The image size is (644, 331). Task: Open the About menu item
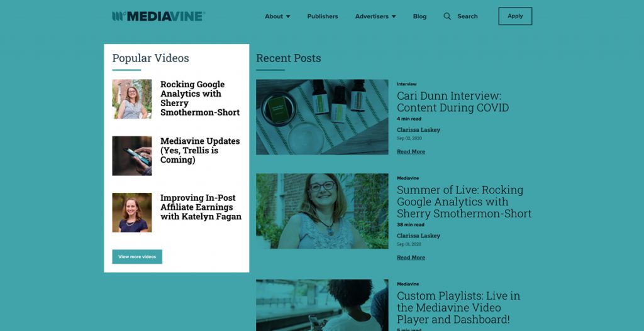point(274,16)
